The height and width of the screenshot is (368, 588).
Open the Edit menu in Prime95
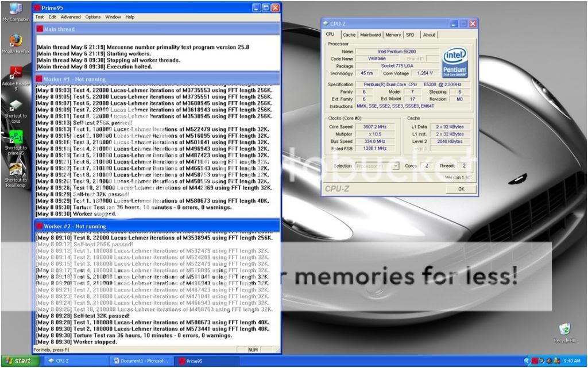pyautogui.click(x=52, y=17)
